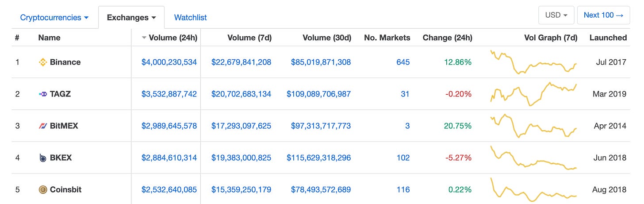This screenshot has height=204, width=644.
Task: Click the sort arrow beside Volume (24h)
Action: point(144,38)
